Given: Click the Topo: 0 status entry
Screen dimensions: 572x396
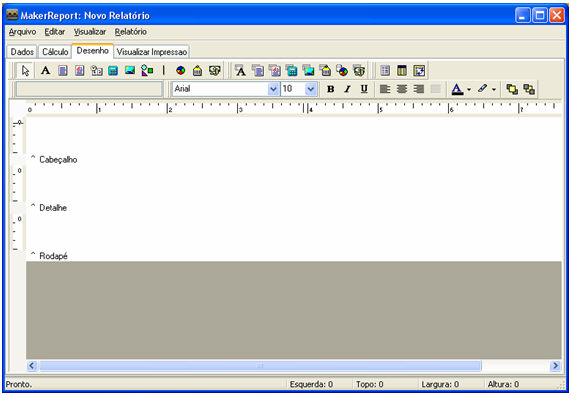Looking at the screenshot, I should (x=370, y=384).
